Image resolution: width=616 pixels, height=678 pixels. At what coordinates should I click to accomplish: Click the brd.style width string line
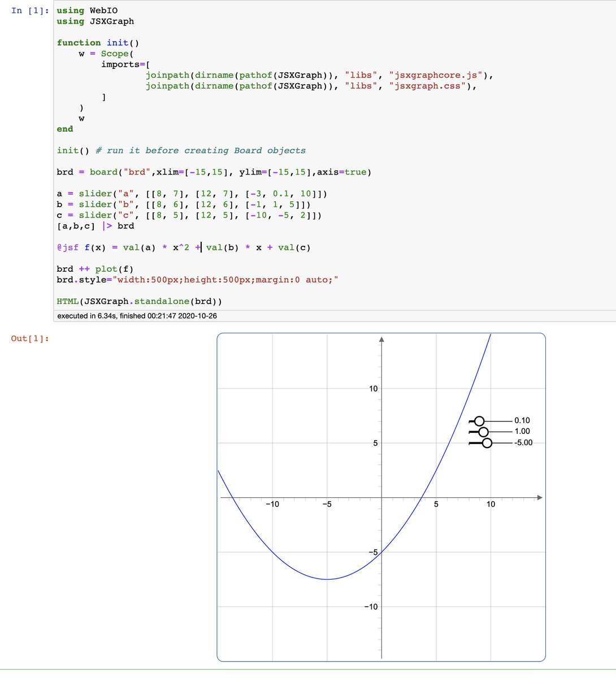pyautogui.click(x=198, y=280)
